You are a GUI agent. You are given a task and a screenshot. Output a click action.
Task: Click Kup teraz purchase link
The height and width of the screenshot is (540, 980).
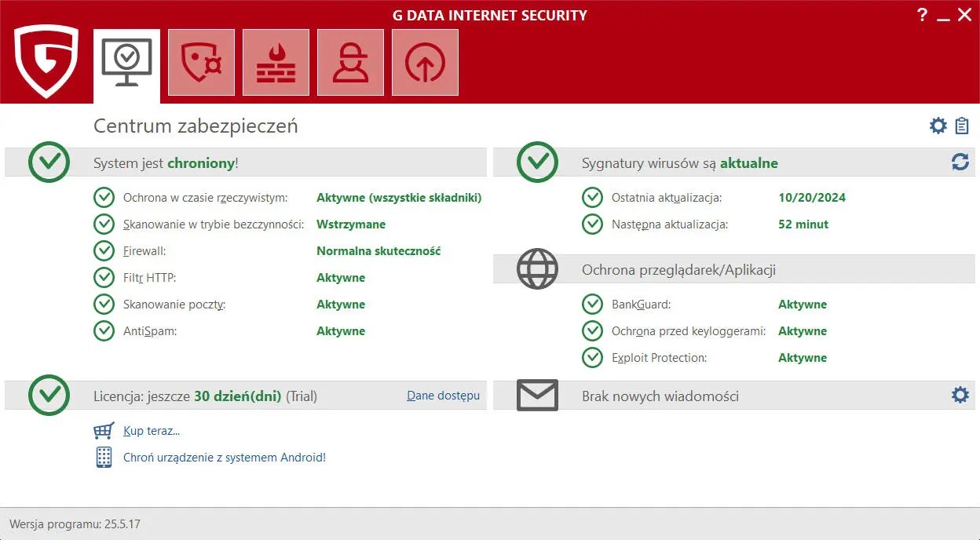[x=152, y=430]
